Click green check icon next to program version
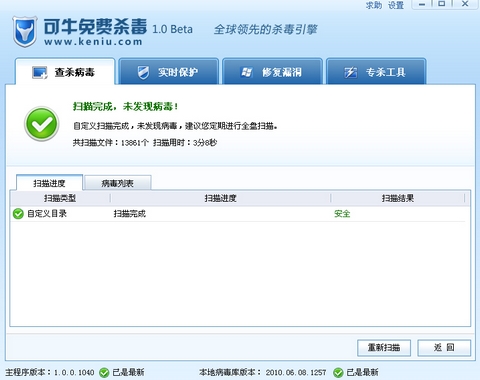480x380 pixels. point(104,372)
